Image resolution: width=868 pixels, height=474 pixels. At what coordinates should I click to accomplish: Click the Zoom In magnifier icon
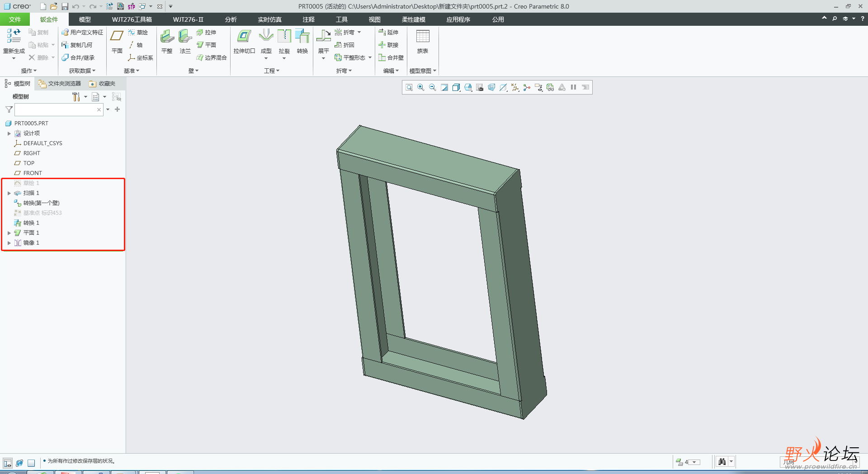pos(421,87)
